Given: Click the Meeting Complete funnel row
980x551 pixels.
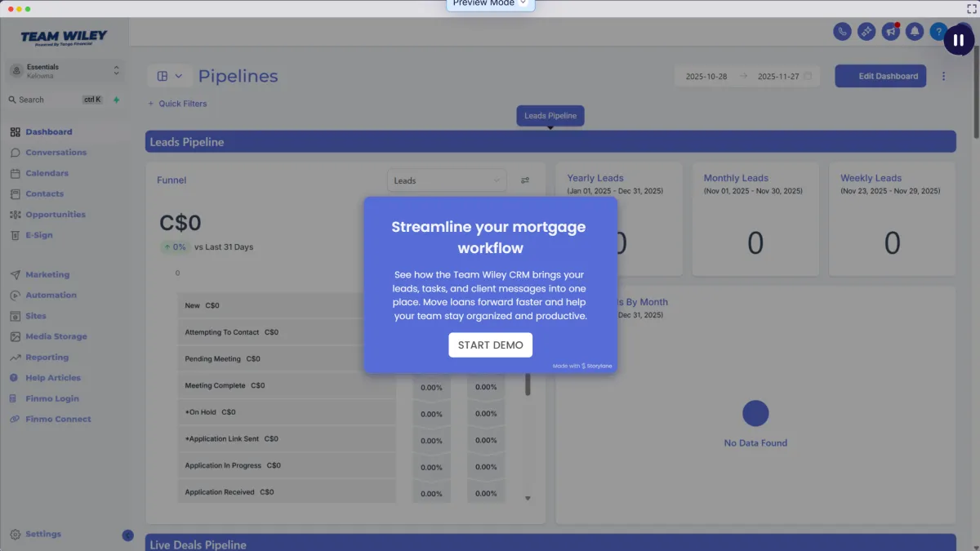Looking at the screenshot, I should click(x=287, y=385).
